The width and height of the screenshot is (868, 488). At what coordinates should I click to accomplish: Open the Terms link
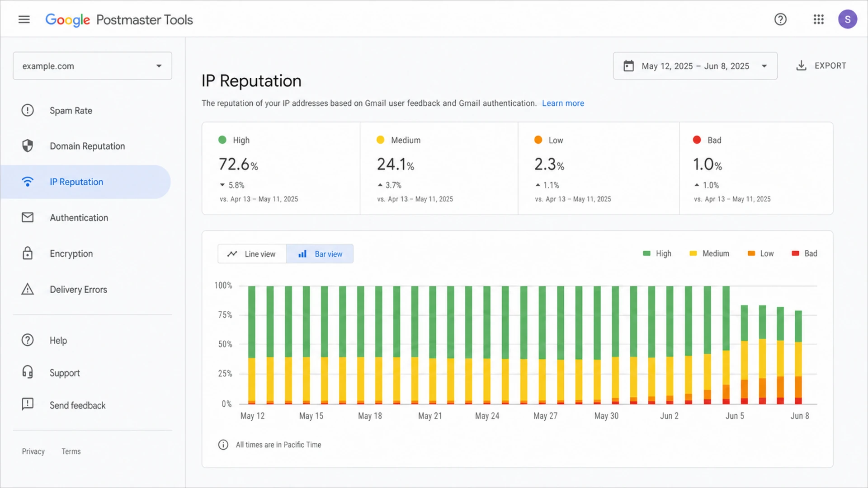[71, 451]
